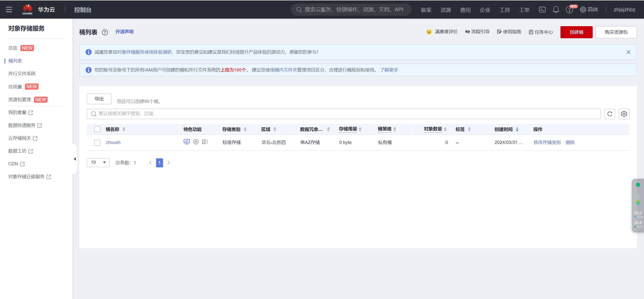This screenshot has width=644, height=299.
Task: Close the survey invitation banner
Action: [628, 52]
